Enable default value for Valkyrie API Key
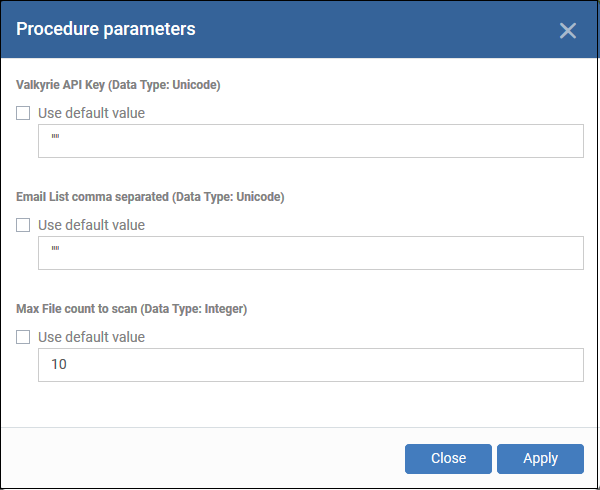600x490 pixels. tap(23, 113)
